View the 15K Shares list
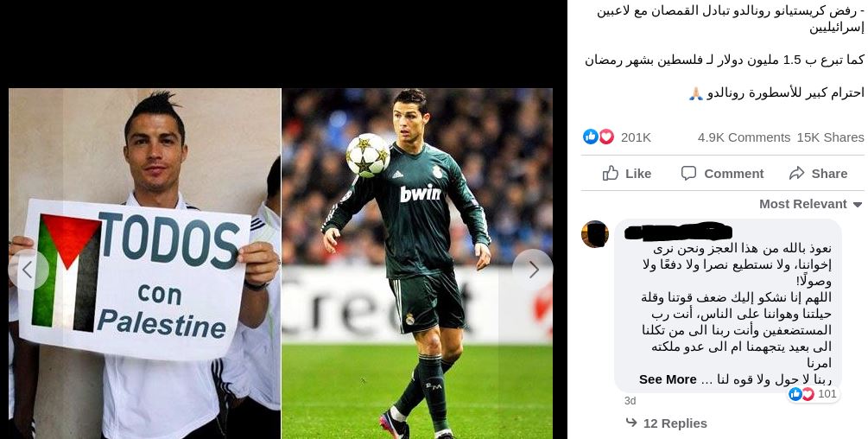This screenshot has width=868, height=439. (830, 137)
